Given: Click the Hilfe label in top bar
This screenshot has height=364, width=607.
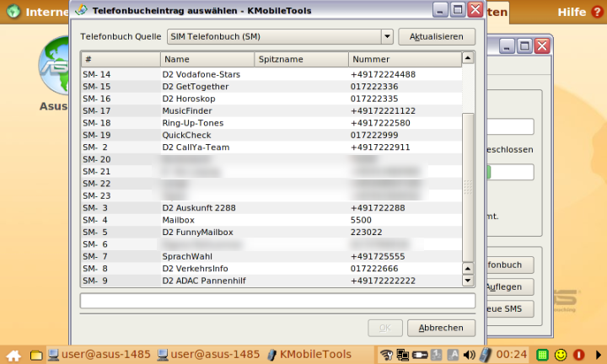Looking at the screenshot, I should (x=572, y=12).
